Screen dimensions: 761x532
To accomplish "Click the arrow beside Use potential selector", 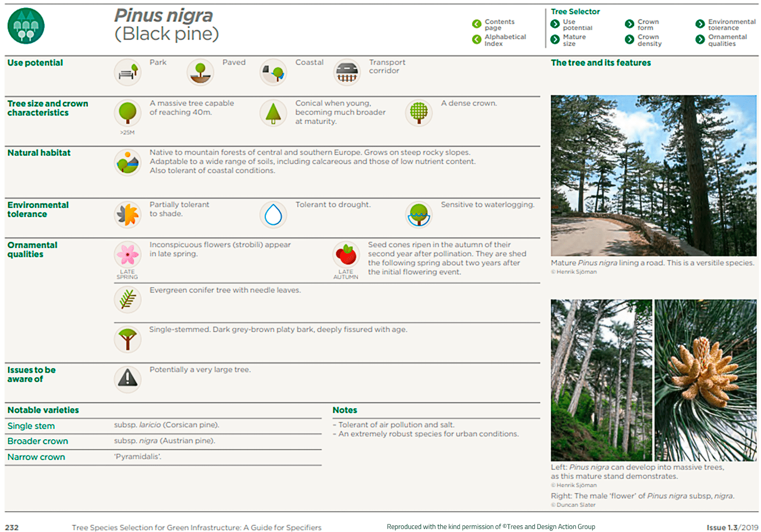I will (x=555, y=24).
